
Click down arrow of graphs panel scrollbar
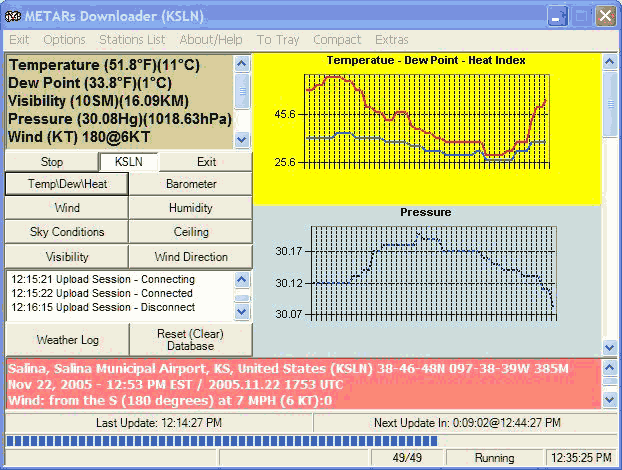coord(610,348)
